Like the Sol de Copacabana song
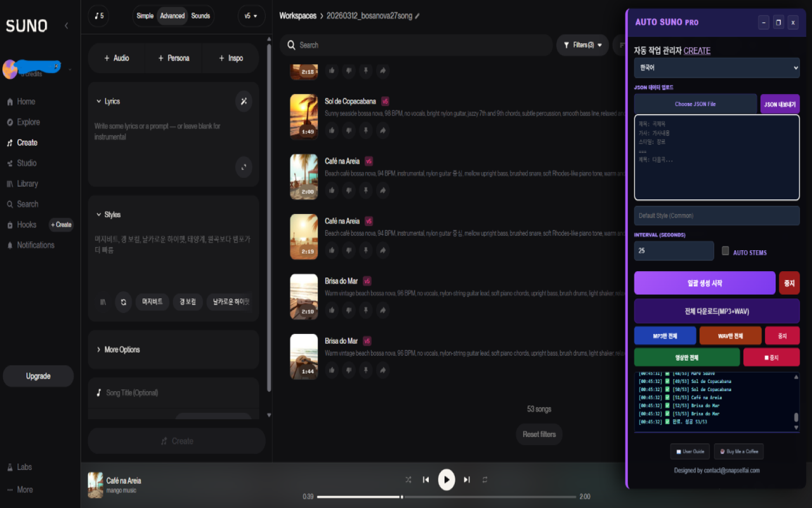 331,131
